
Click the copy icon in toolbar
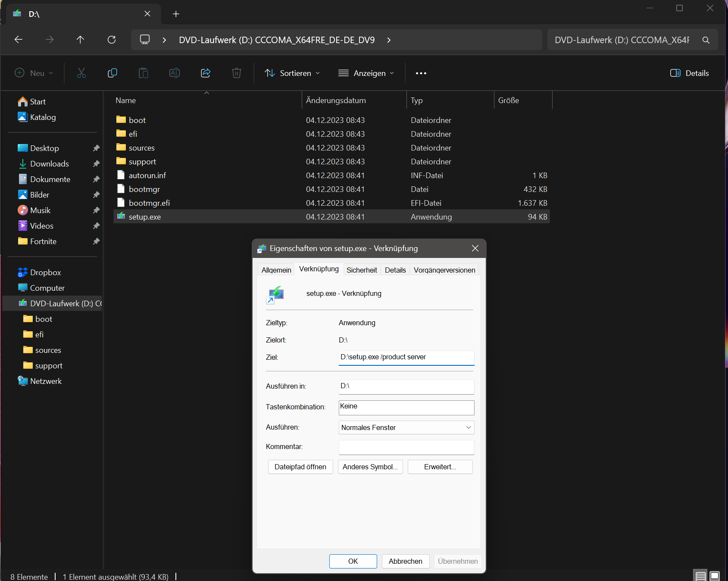tap(112, 73)
